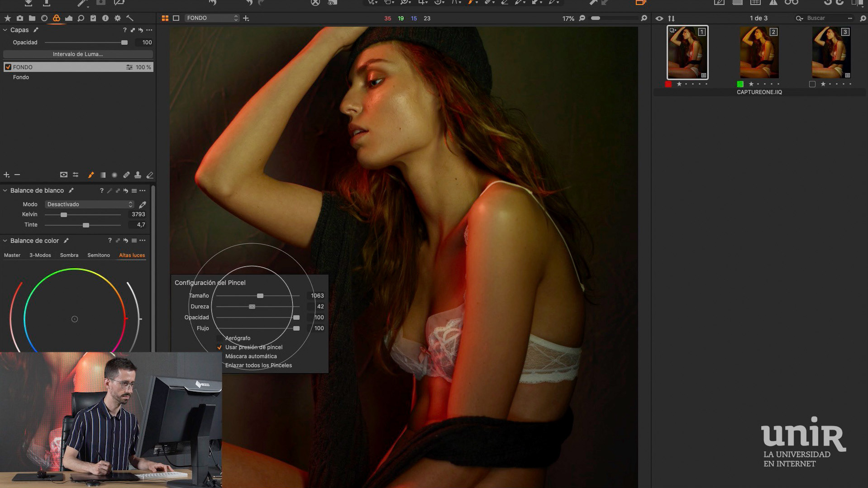The width and height of the screenshot is (868, 488).
Task: Open add-layer plus menu beside FONDO selector
Action: pyautogui.click(x=246, y=18)
